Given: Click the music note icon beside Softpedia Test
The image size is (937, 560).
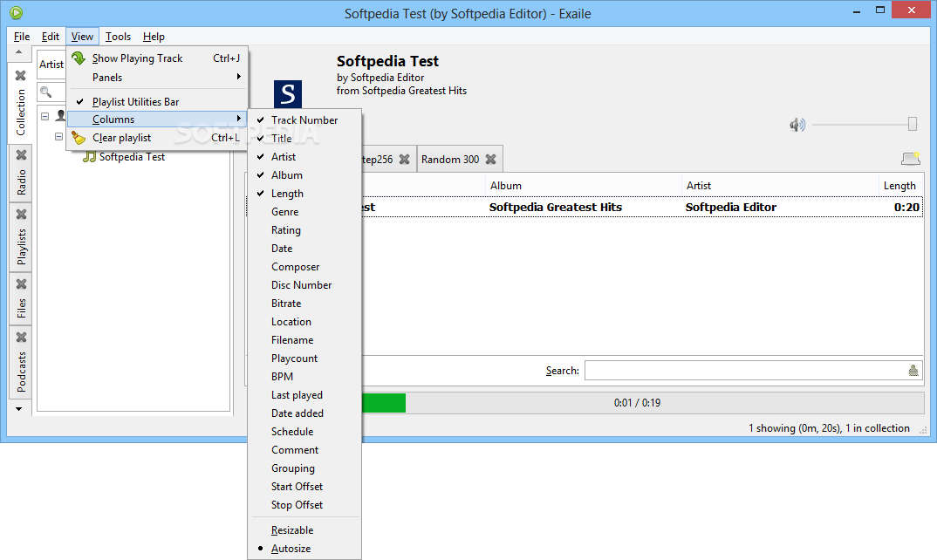Looking at the screenshot, I should click(x=90, y=157).
